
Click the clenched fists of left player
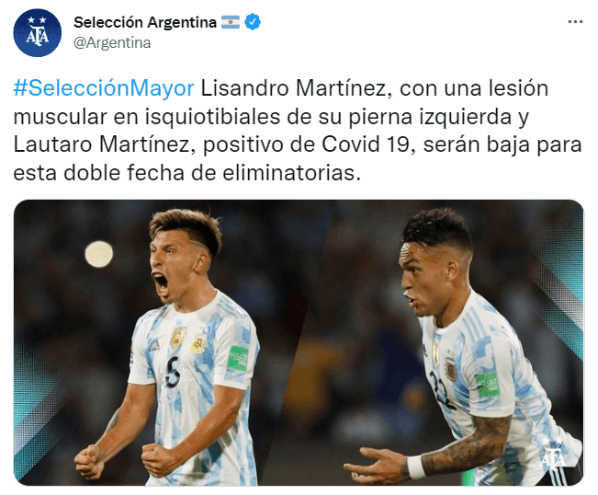click(x=123, y=461)
